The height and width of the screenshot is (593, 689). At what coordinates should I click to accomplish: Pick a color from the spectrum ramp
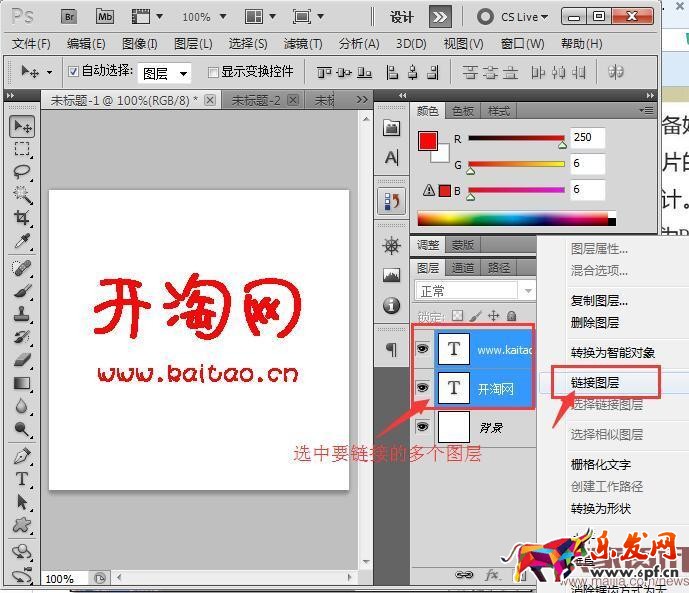pyautogui.click(x=516, y=219)
